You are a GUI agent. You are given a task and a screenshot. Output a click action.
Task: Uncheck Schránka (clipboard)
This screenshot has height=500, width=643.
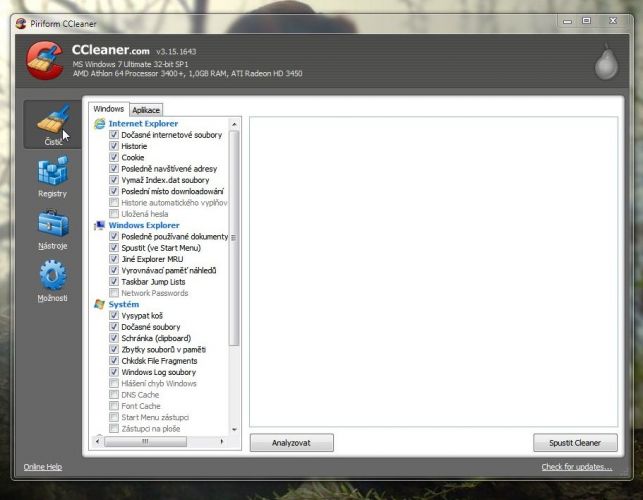[114, 338]
